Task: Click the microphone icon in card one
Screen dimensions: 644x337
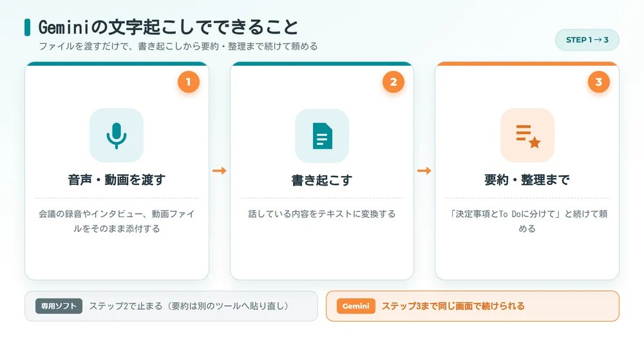Action: [x=117, y=135]
